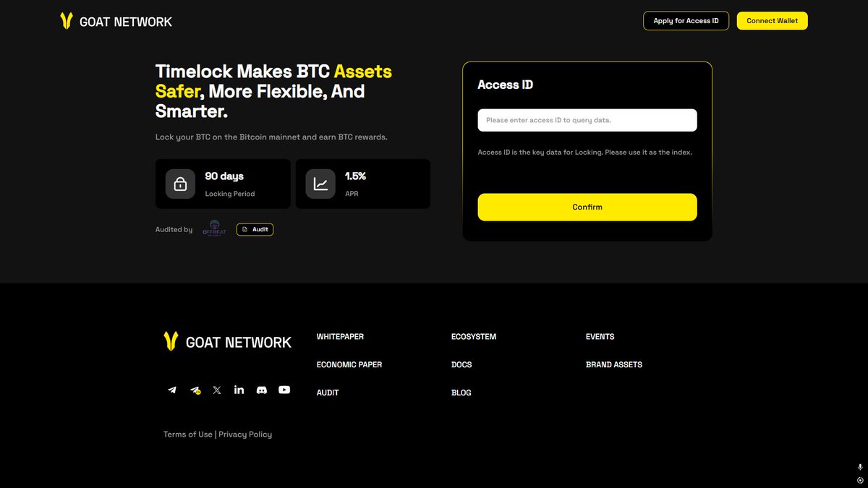
Task: Open the Terms of Use link
Action: tap(188, 435)
